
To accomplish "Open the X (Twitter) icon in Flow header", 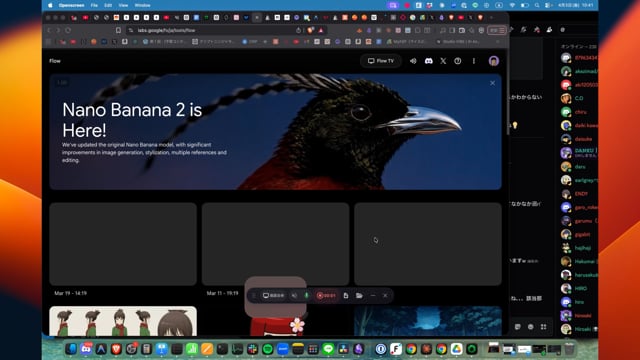I will (443, 61).
